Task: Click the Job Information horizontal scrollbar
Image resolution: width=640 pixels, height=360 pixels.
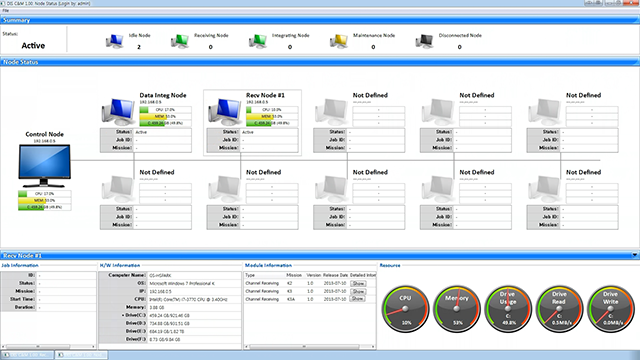Action: (48, 347)
